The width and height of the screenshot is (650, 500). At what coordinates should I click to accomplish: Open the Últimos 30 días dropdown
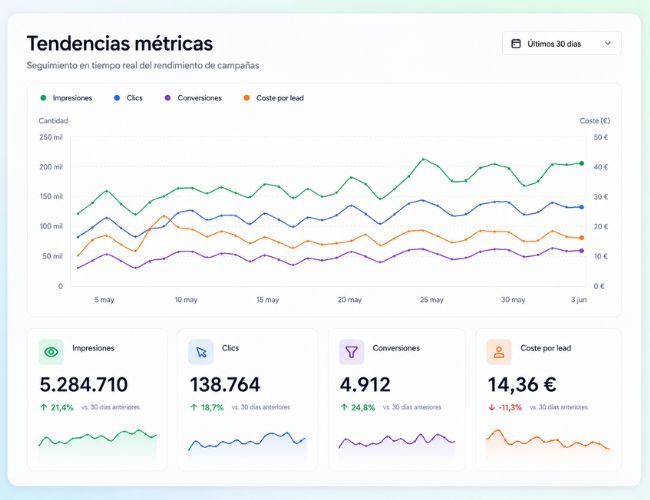pyautogui.click(x=562, y=44)
